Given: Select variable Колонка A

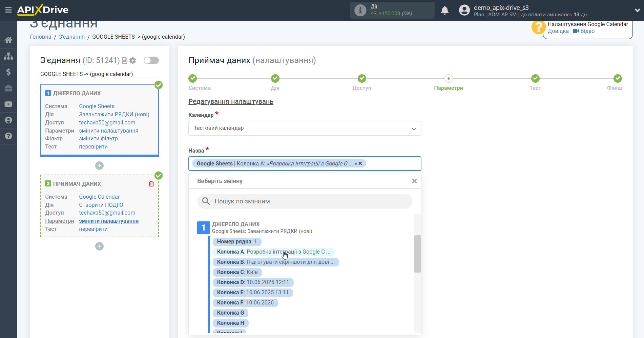Looking at the screenshot, I should pos(274,252).
